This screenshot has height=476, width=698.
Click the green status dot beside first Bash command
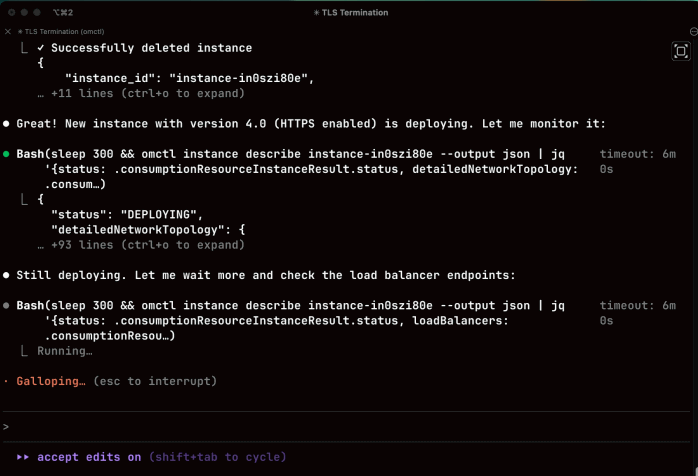pyautogui.click(x=7, y=154)
